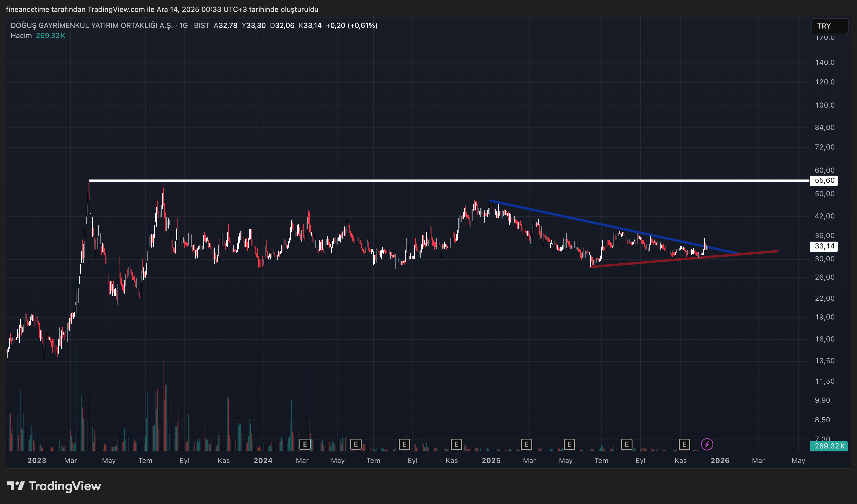Click the 2026 label on the time axis

click(x=720, y=461)
